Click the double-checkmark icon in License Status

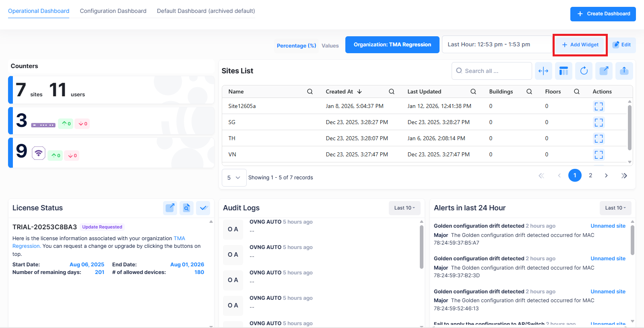(x=203, y=208)
